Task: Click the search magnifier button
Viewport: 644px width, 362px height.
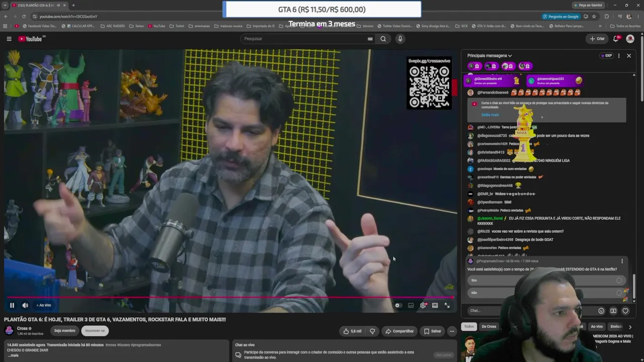Action: click(383, 39)
